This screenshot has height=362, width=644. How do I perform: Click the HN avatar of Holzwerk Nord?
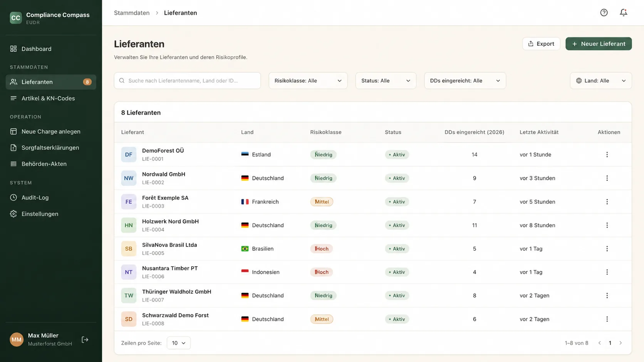(x=129, y=225)
